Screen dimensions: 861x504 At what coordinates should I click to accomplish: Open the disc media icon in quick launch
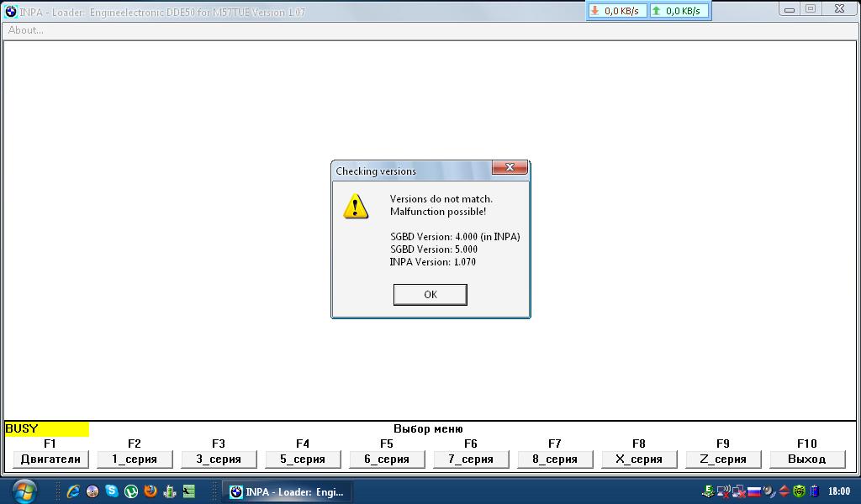[x=92, y=491]
